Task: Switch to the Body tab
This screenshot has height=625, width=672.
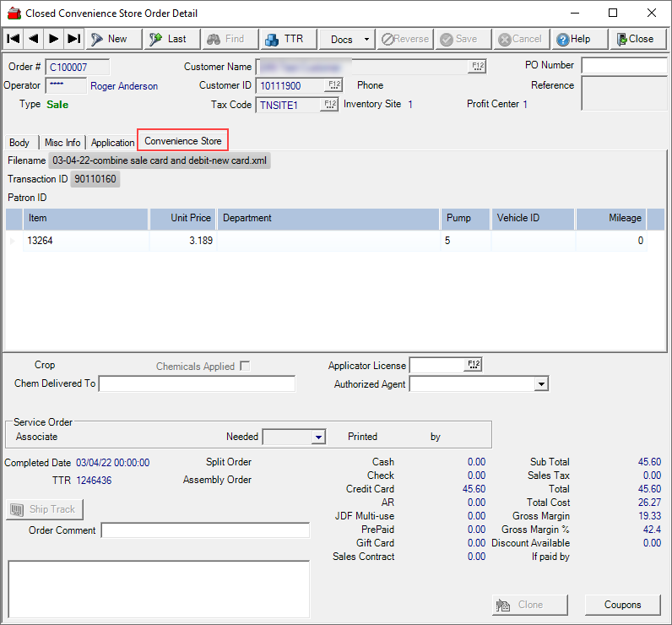Action: (x=19, y=143)
